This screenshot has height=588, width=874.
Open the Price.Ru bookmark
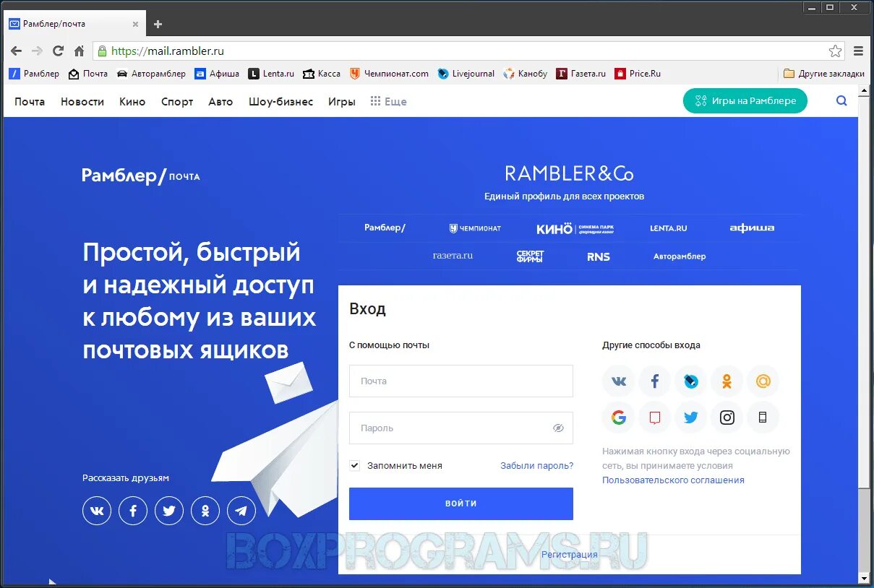[x=638, y=74]
